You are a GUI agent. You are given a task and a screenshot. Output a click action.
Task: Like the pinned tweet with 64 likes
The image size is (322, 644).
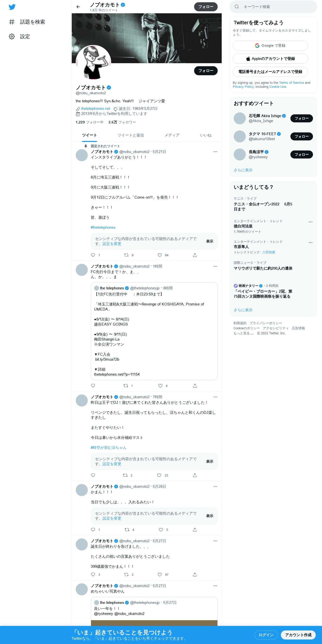[x=160, y=255]
